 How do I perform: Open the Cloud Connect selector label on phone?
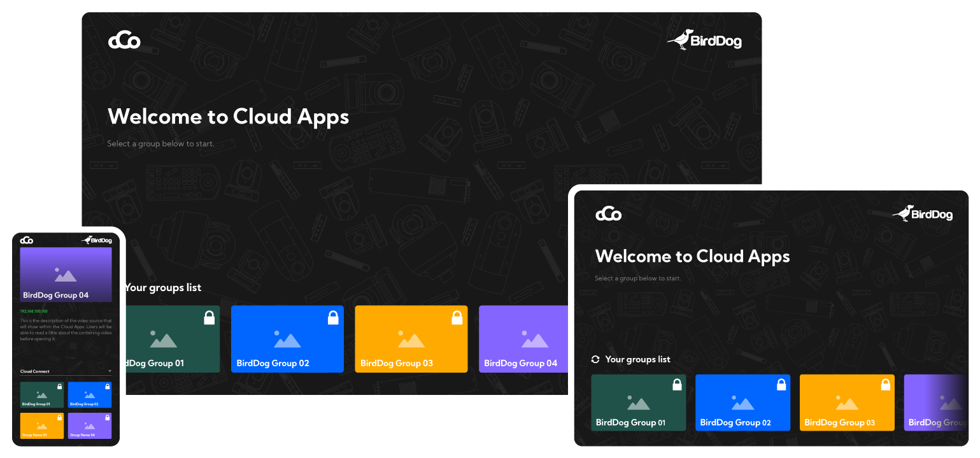(35, 371)
